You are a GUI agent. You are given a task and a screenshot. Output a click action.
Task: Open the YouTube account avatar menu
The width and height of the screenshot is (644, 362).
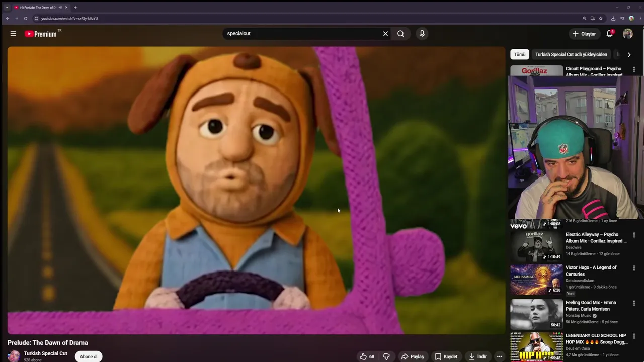(x=628, y=34)
